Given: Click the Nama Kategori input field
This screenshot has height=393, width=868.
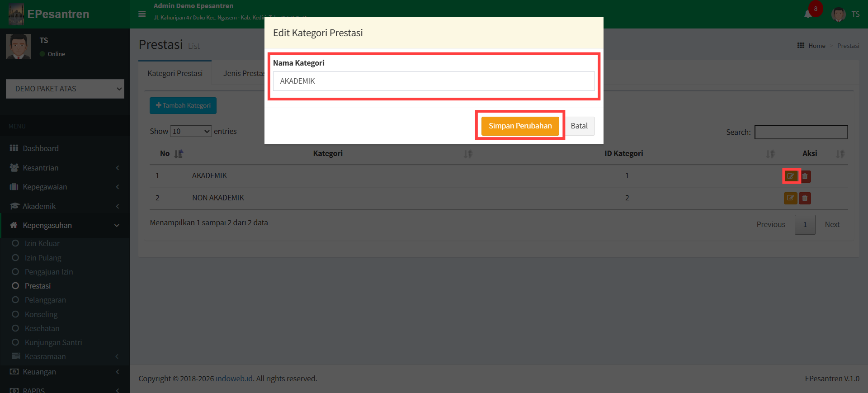Looking at the screenshot, I should [434, 81].
